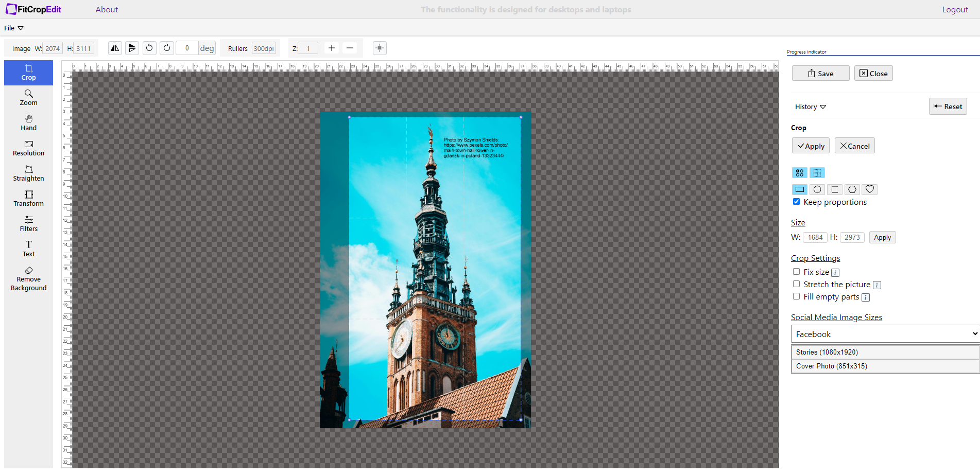Open the Remove Background tool

coord(28,279)
